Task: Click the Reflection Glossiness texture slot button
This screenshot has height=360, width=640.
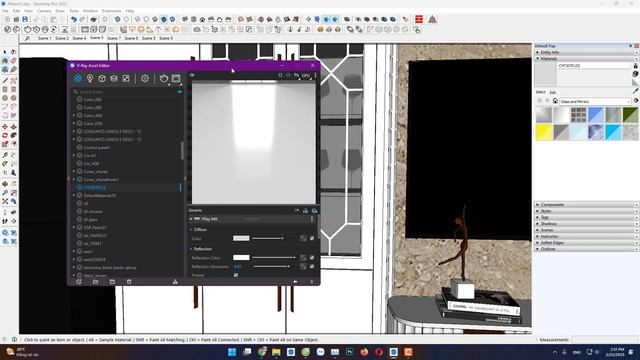Action: pyautogui.click(x=303, y=267)
